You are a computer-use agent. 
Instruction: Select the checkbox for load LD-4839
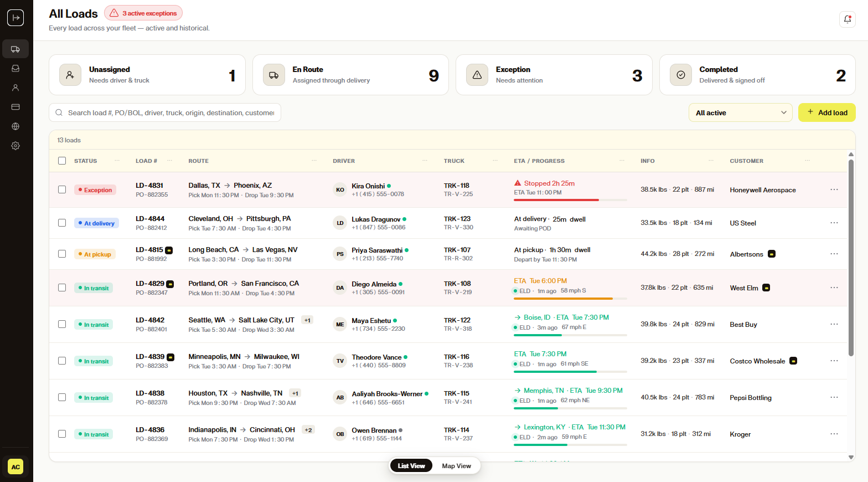pos(62,361)
